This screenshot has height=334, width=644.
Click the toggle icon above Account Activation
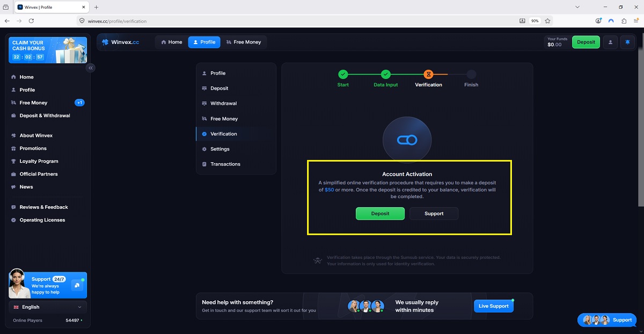(407, 140)
